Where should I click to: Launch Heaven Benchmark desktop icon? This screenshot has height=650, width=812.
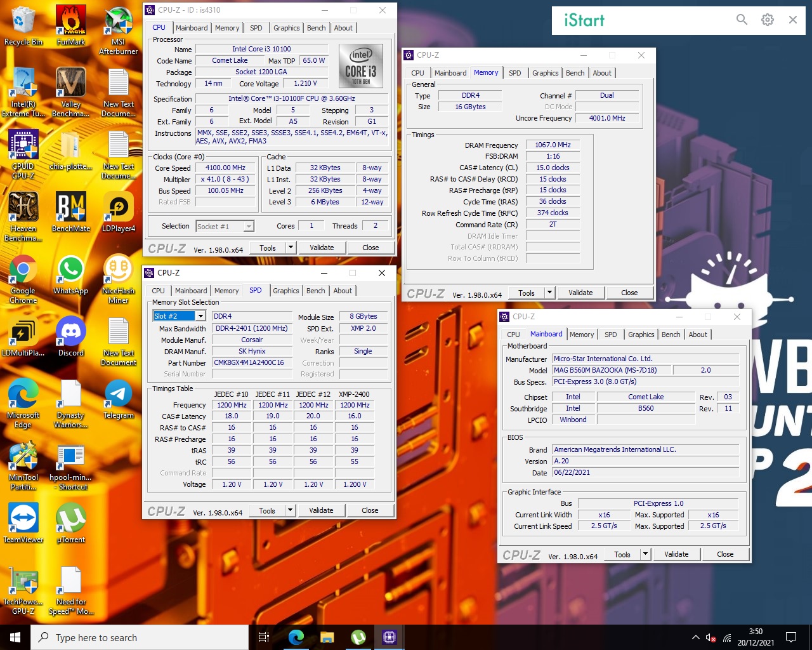point(23,217)
